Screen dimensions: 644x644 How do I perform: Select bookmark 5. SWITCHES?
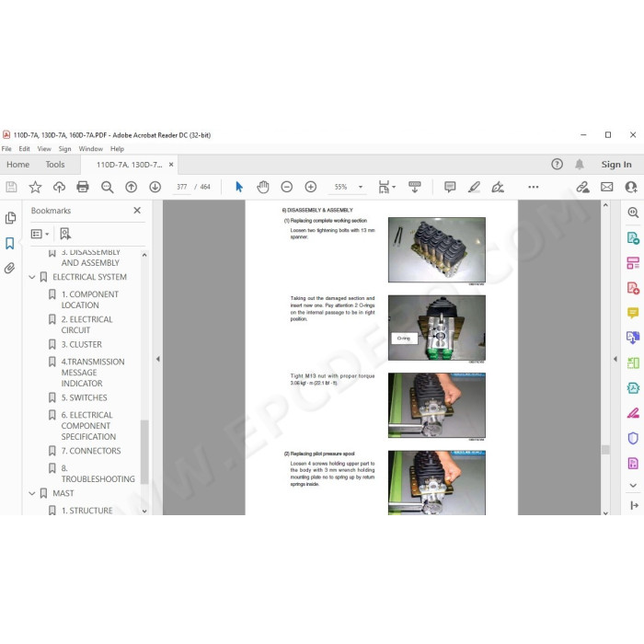[x=84, y=397]
